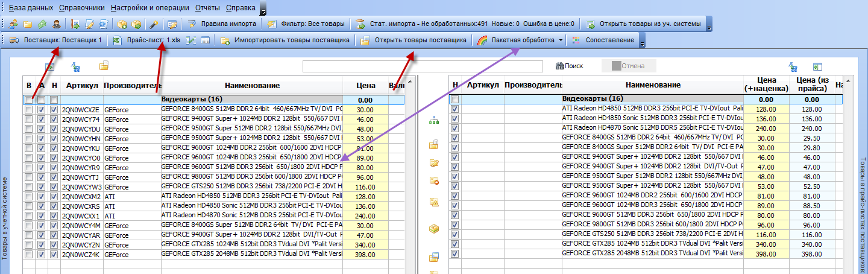Click the magic wand toolbar icon
Viewport: 868px width, 274px height.
[154, 24]
